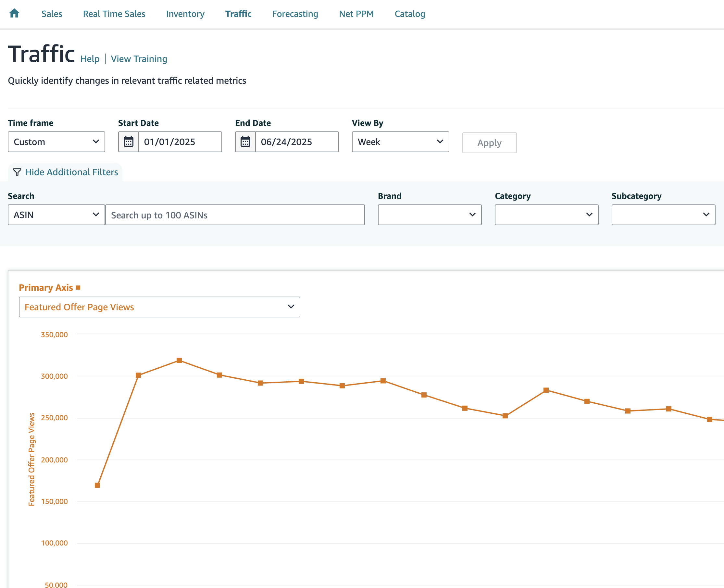Open the Search type dropdown showing ASIN

click(x=56, y=215)
